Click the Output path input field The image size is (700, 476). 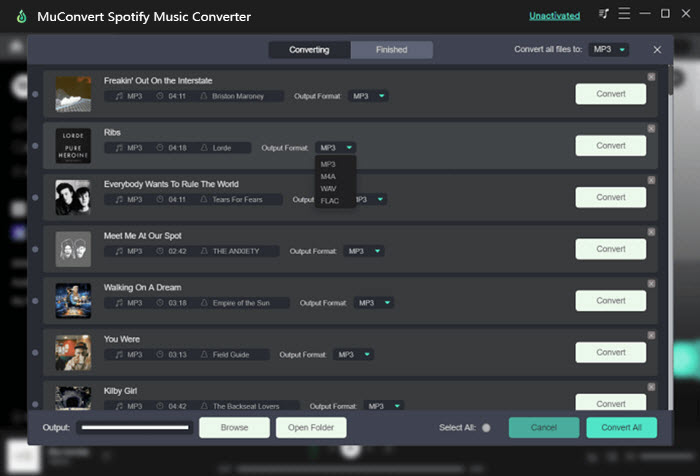pos(135,428)
